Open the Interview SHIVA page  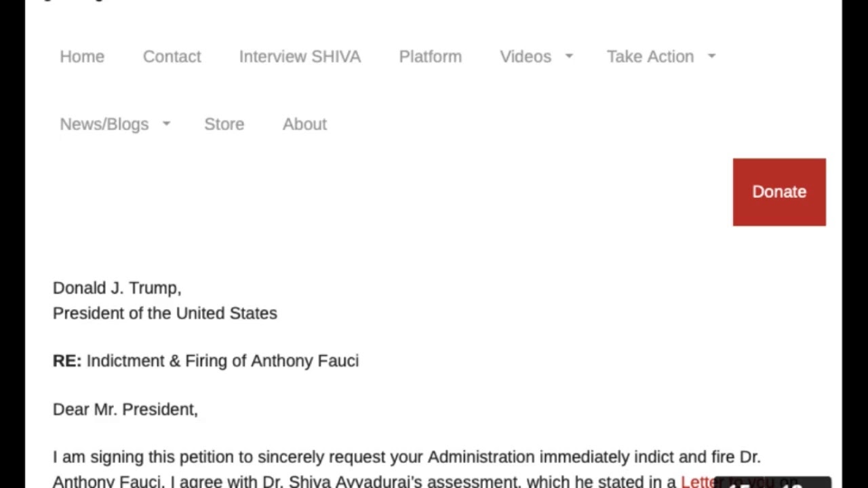300,56
